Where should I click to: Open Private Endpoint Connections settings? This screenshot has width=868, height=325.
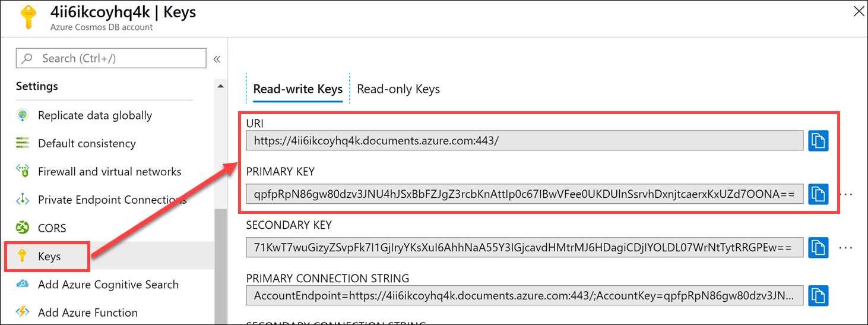(x=112, y=200)
